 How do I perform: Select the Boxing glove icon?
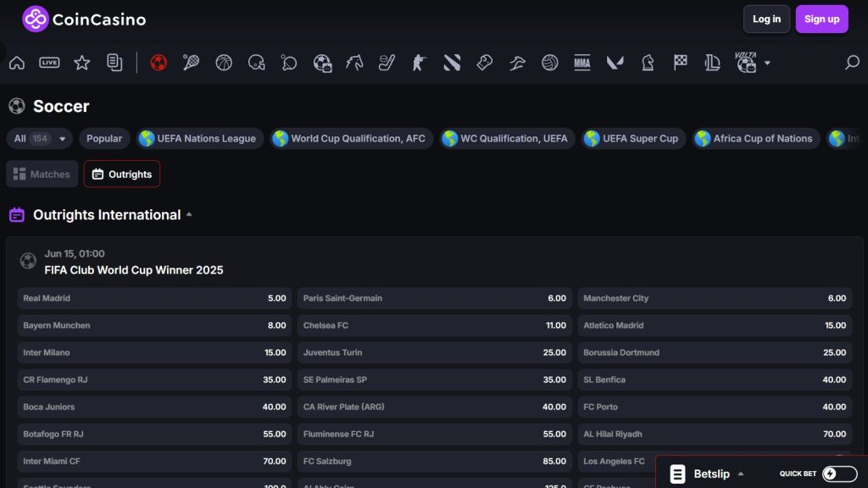point(484,63)
